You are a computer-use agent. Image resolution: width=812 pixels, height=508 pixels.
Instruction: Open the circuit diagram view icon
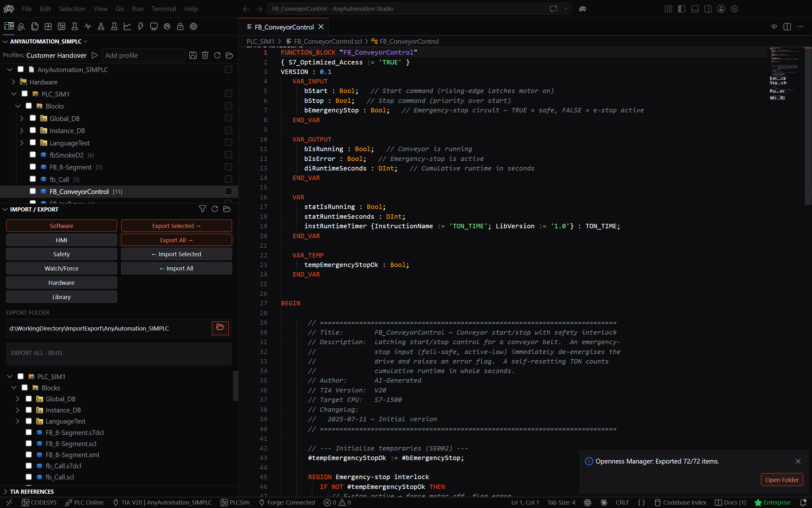tap(62, 26)
